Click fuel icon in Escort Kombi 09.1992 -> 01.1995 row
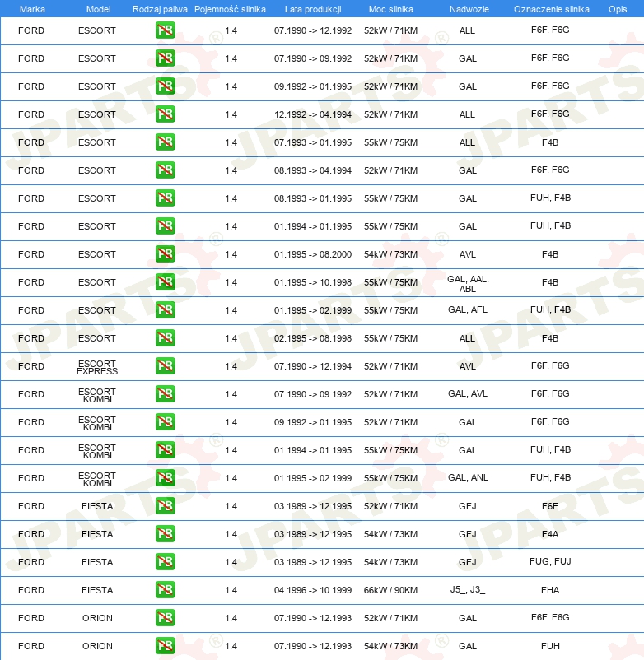This screenshot has height=660, width=644. [x=165, y=422]
